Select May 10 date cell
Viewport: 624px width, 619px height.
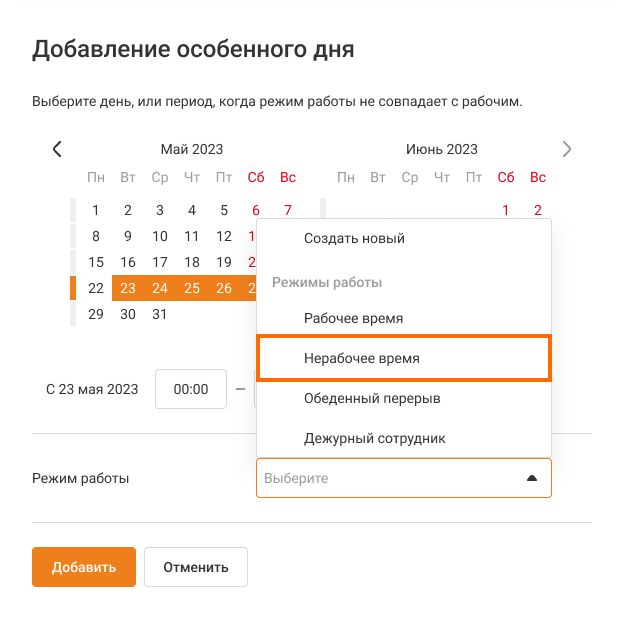160,236
